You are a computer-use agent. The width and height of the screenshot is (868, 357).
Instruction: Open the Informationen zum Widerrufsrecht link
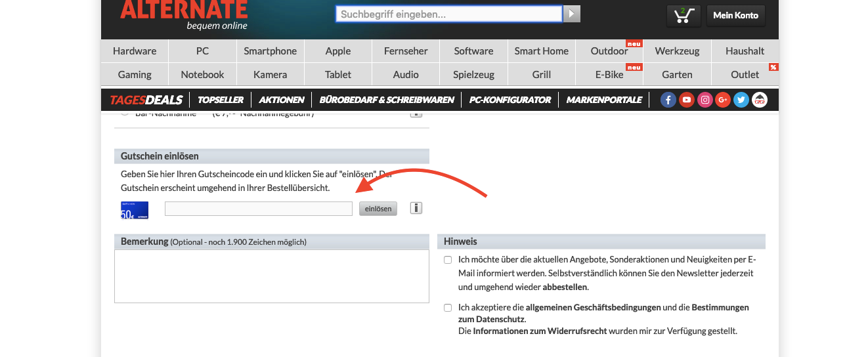(540, 331)
